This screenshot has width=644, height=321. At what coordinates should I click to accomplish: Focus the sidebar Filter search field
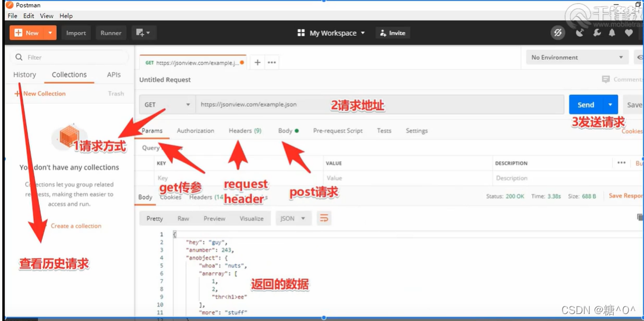pyautogui.click(x=69, y=58)
